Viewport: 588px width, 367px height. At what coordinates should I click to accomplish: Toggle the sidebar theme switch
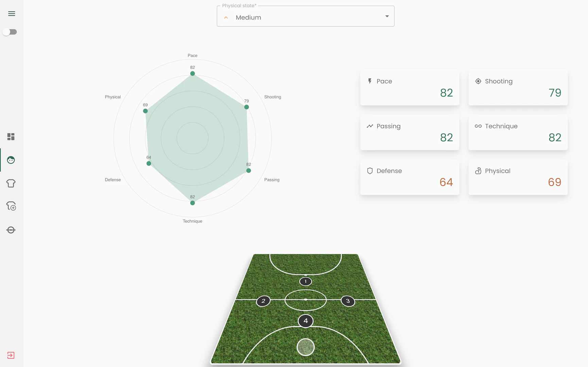pos(10,32)
